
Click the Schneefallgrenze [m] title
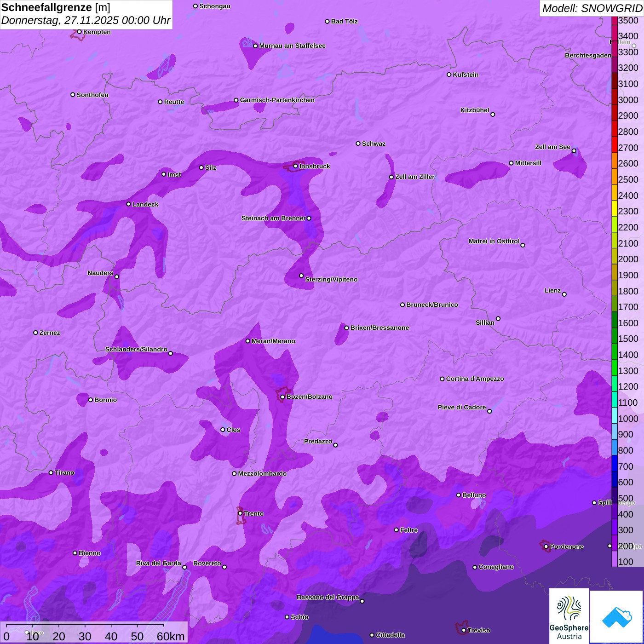click(56, 7)
